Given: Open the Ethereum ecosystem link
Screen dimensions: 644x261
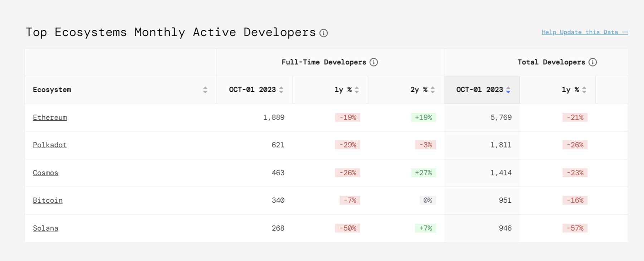Looking at the screenshot, I should 50,117.
